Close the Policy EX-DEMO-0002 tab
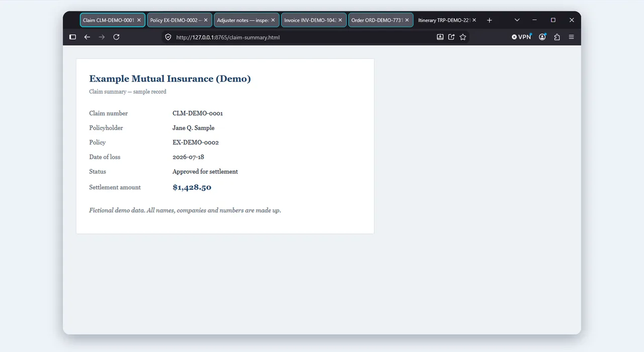The height and width of the screenshot is (352, 644). coord(206,20)
